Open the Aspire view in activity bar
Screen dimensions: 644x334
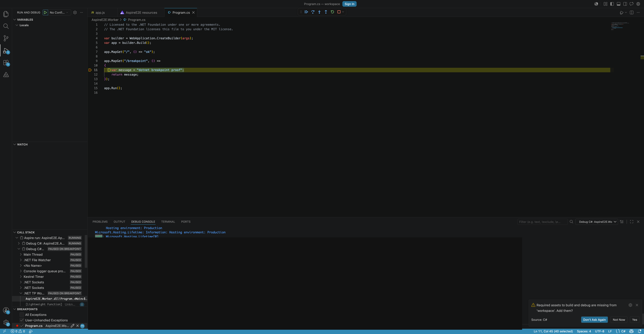pyautogui.click(x=6, y=75)
